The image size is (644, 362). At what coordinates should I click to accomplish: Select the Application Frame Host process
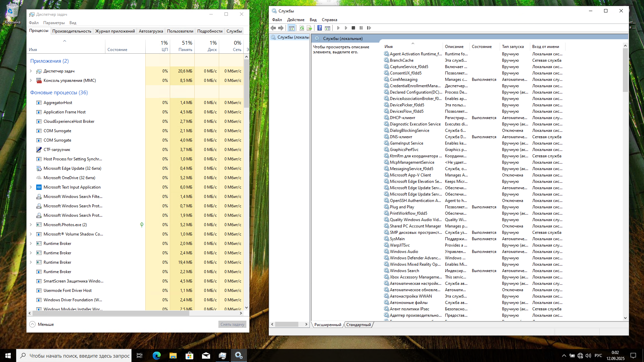(x=135, y=112)
